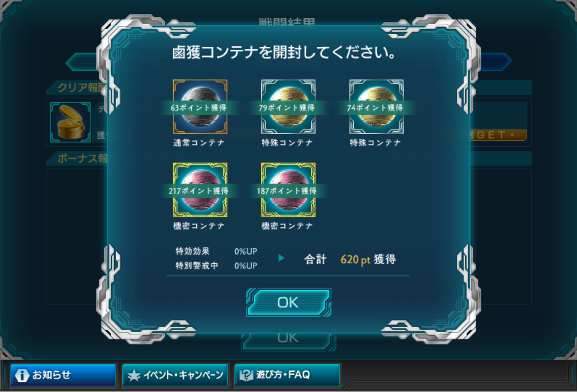Click the クリア報酬 section header
577x392 pixels.
[81, 88]
